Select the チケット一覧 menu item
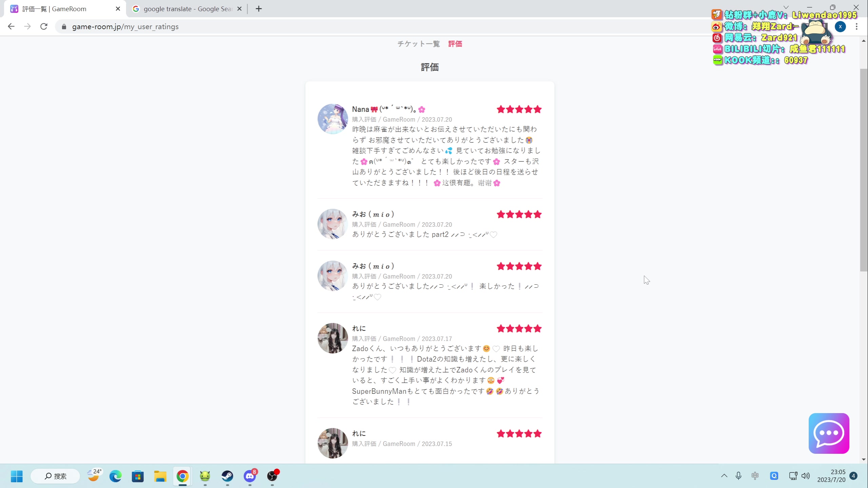This screenshot has width=868, height=488. 418,44
